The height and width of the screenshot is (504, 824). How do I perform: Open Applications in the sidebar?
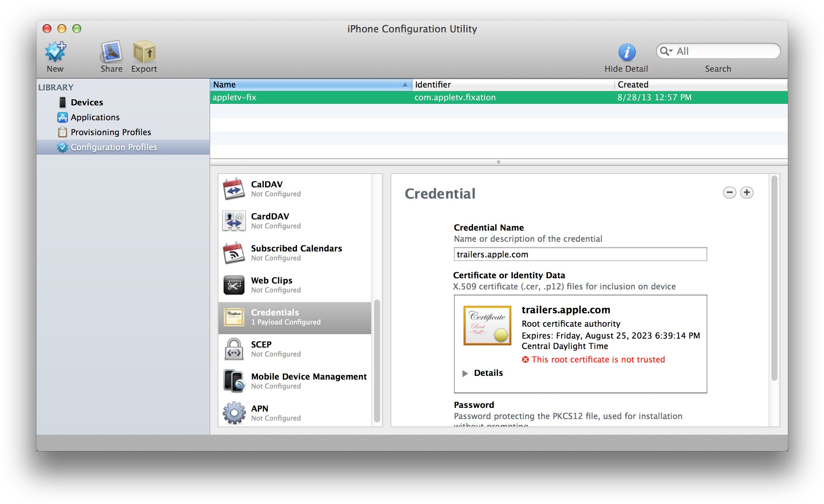point(123,117)
